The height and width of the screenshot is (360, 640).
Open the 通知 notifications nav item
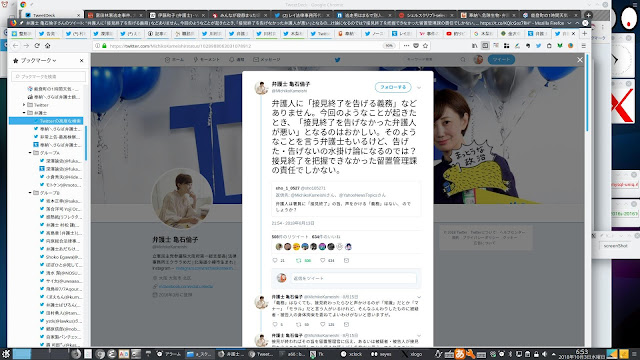(237, 60)
